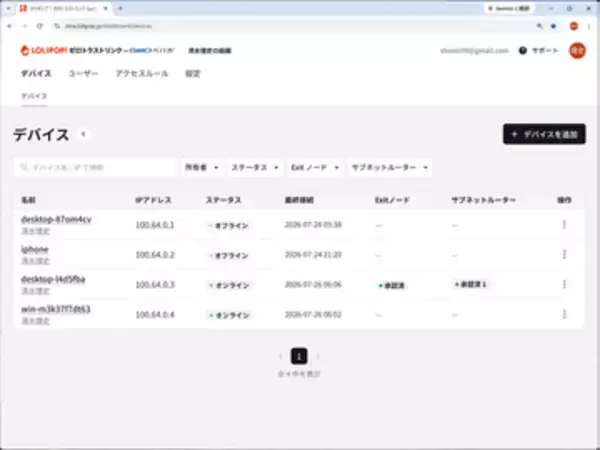
Task: Open the 所有者 filter dropdown
Action: point(202,168)
